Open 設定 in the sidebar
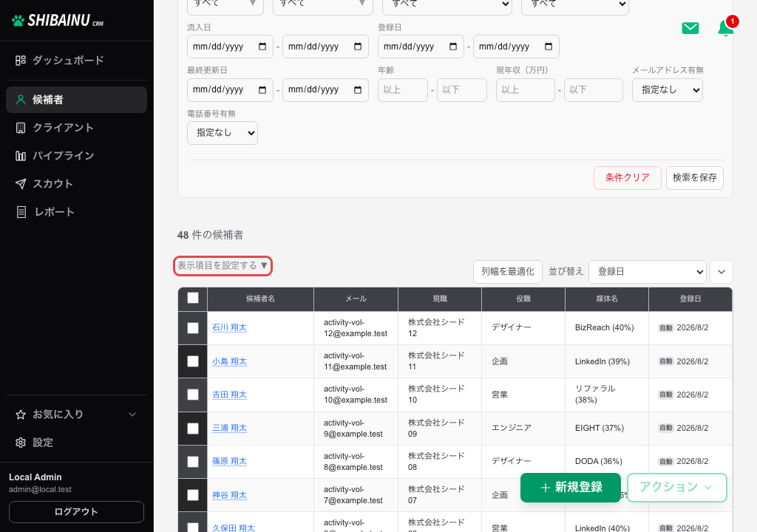Image resolution: width=757 pixels, height=532 pixels. [76, 442]
